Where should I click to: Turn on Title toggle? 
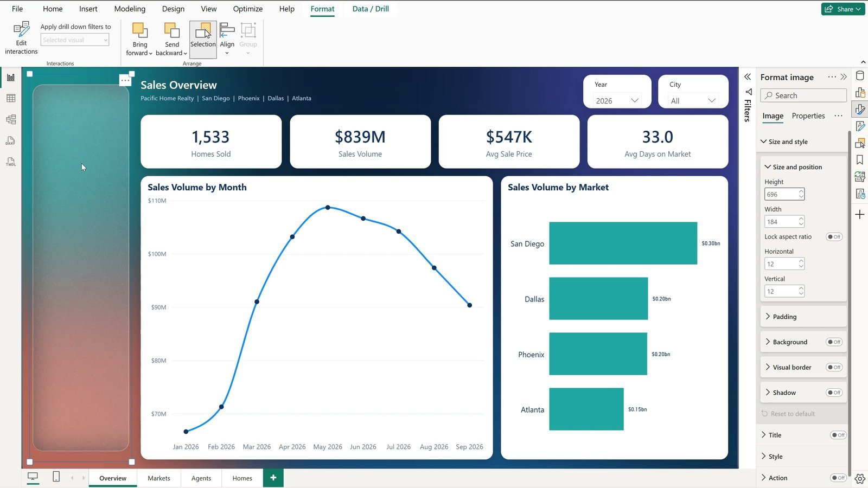coord(838,435)
